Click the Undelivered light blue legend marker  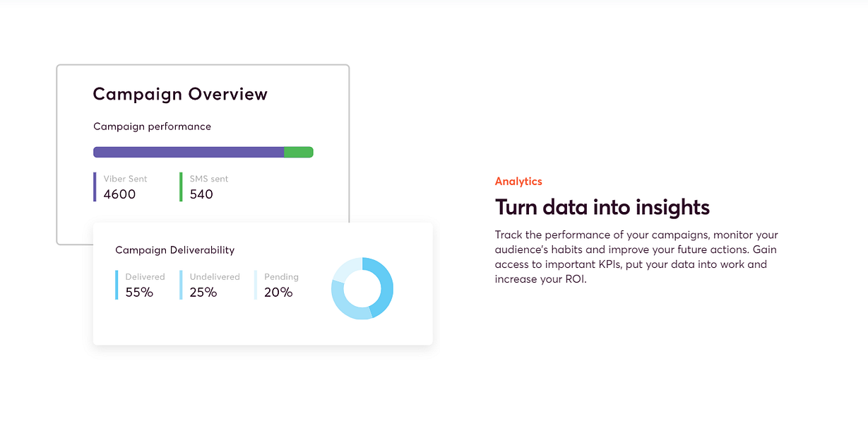pos(181,285)
